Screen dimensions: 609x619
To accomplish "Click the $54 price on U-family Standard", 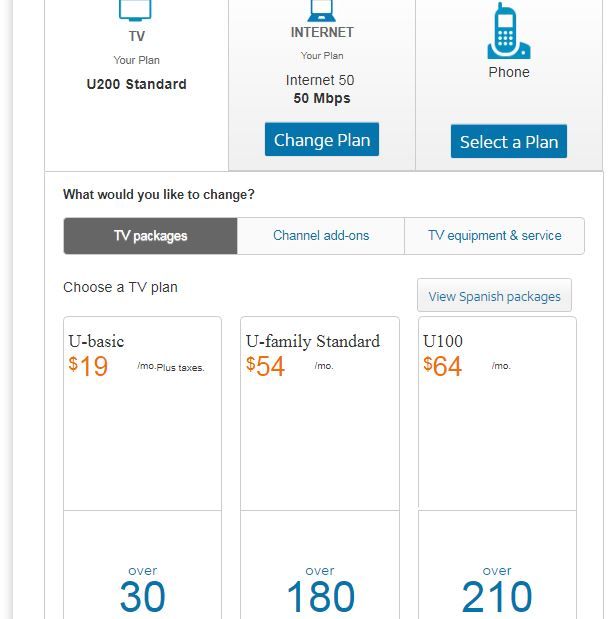I will [266, 366].
